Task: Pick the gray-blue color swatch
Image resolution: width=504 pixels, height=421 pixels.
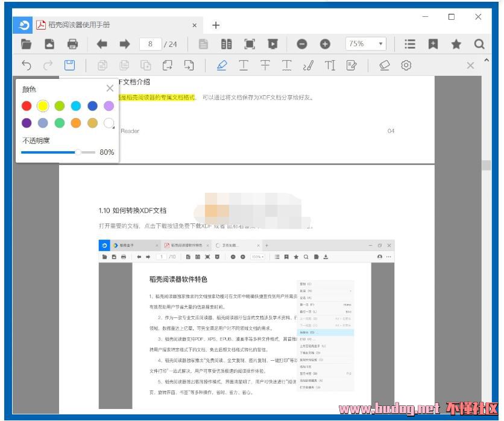Action: (x=43, y=123)
